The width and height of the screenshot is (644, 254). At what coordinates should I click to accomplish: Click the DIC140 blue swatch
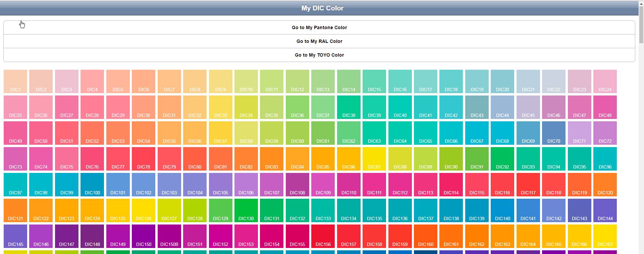[502, 210]
